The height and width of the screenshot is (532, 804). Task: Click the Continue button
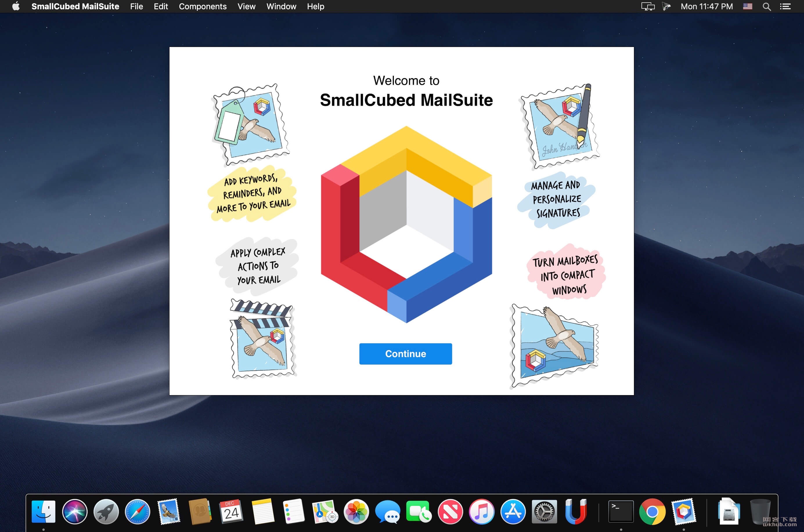pyautogui.click(x=405, y=354)
